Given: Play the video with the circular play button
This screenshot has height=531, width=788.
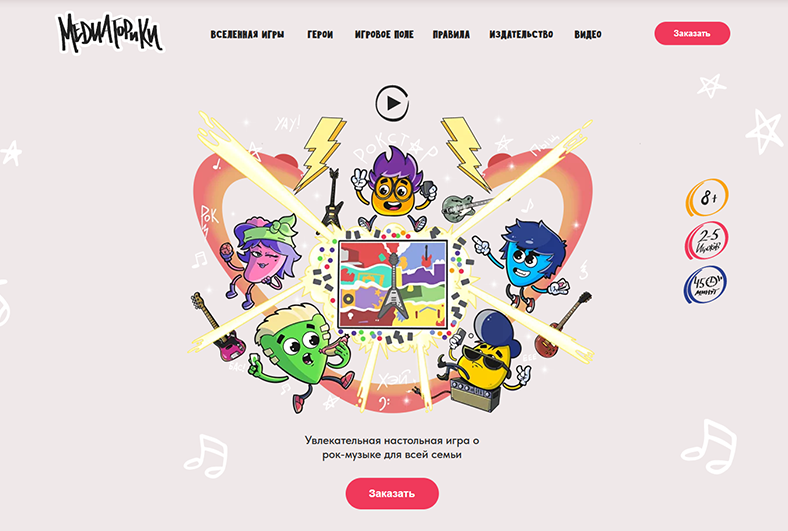Looking at the screenshot, I should (x=392, y=103).
